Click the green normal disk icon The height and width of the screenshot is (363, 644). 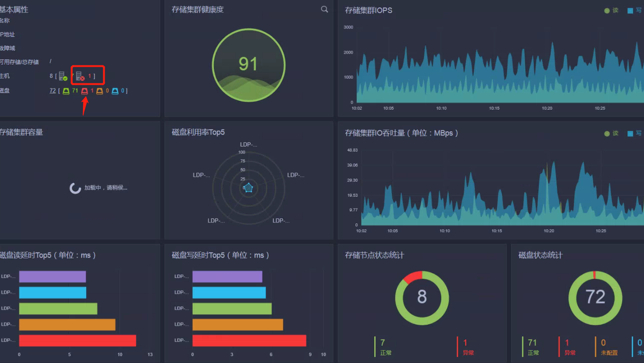pos(66,91)
